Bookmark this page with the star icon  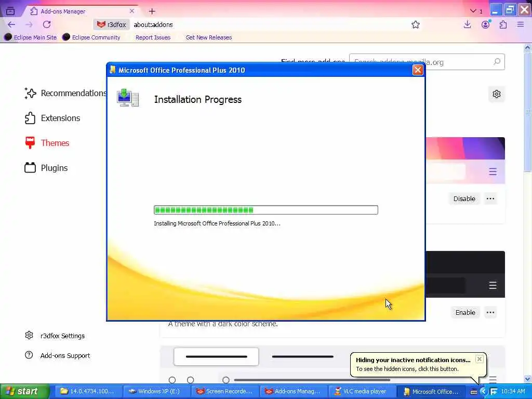[x=415, y=24]
